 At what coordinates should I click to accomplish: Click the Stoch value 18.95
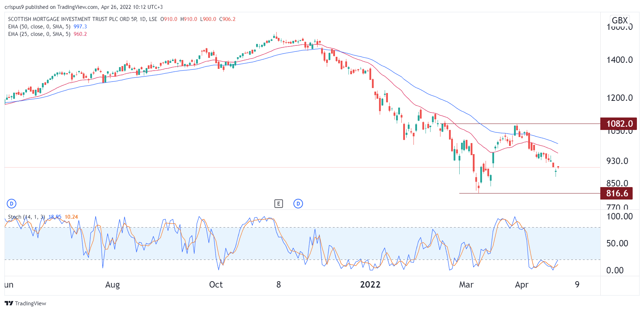55,217
